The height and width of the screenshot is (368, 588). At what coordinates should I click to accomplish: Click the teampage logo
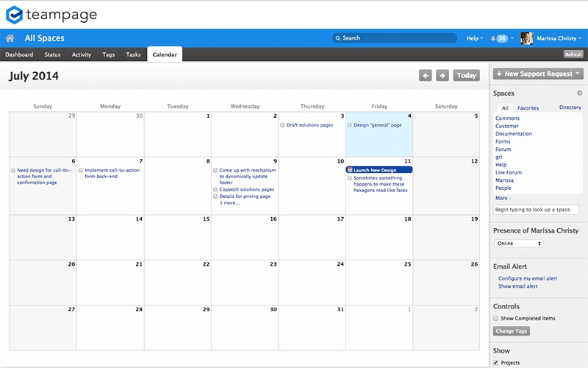[x=51, y=15]
